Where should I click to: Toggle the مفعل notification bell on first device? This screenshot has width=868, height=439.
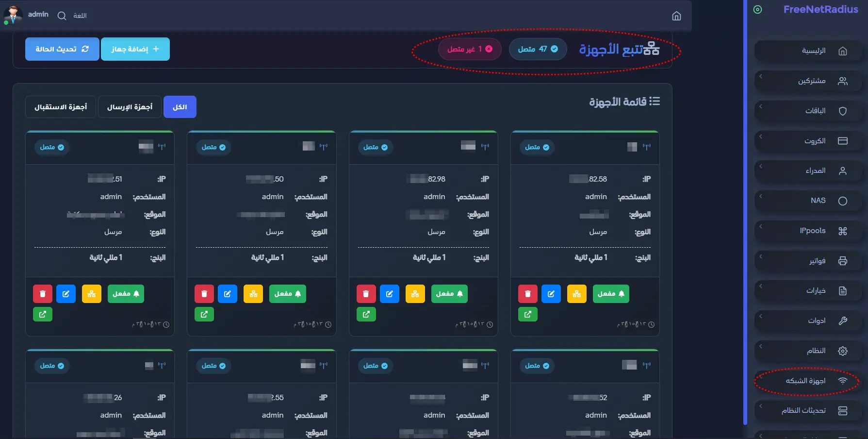coord(126,293)
